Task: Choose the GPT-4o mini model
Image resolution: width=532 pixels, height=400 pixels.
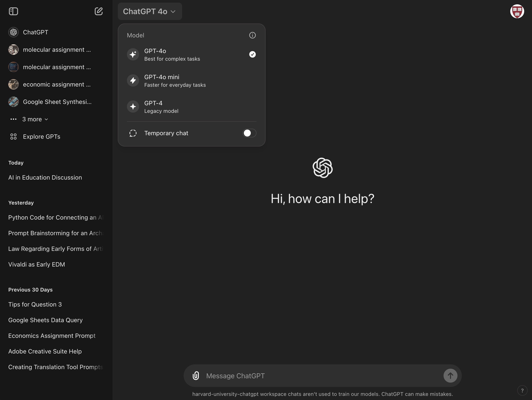Action: coord(175,81)
